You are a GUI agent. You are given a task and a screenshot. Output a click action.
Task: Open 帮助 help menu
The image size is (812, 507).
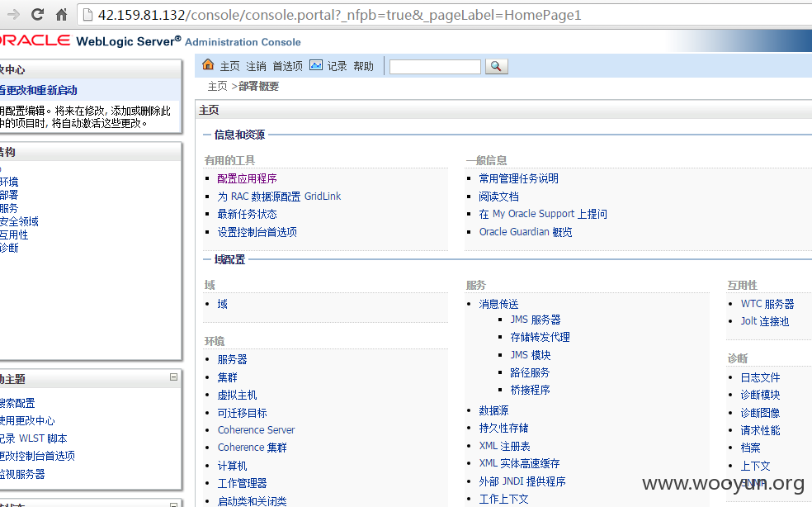pos(363,66)
